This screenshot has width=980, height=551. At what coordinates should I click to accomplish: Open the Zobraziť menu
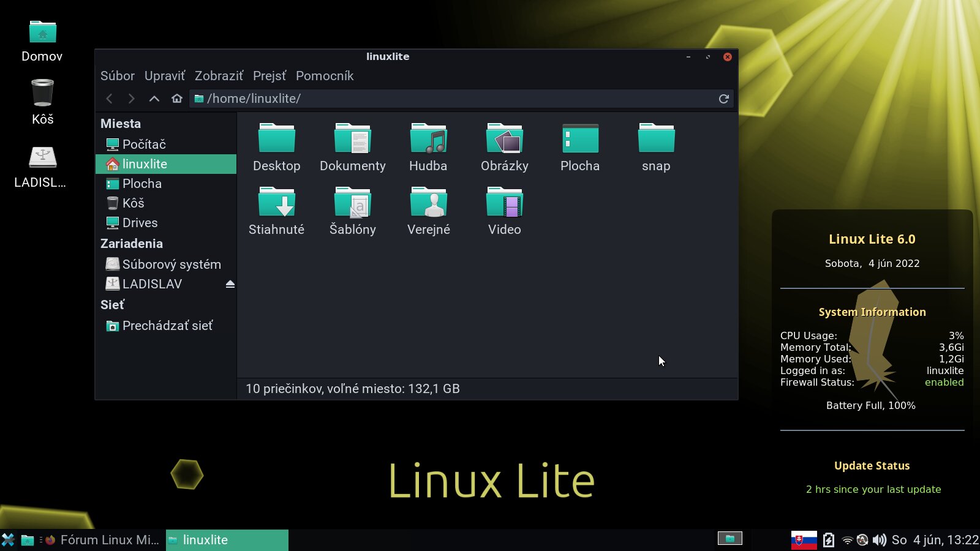pyautogui.click(x=219, y=76)
